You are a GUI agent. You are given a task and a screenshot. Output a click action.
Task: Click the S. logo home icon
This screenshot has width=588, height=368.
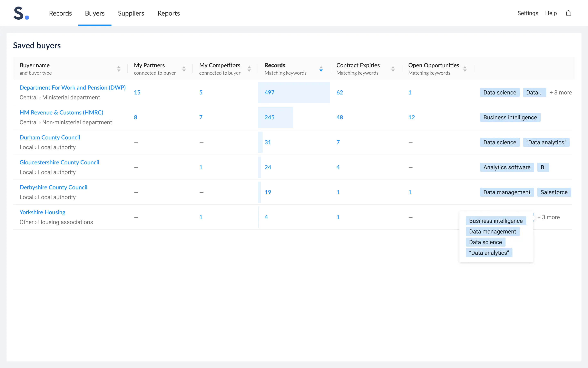[x=21, y=13]
